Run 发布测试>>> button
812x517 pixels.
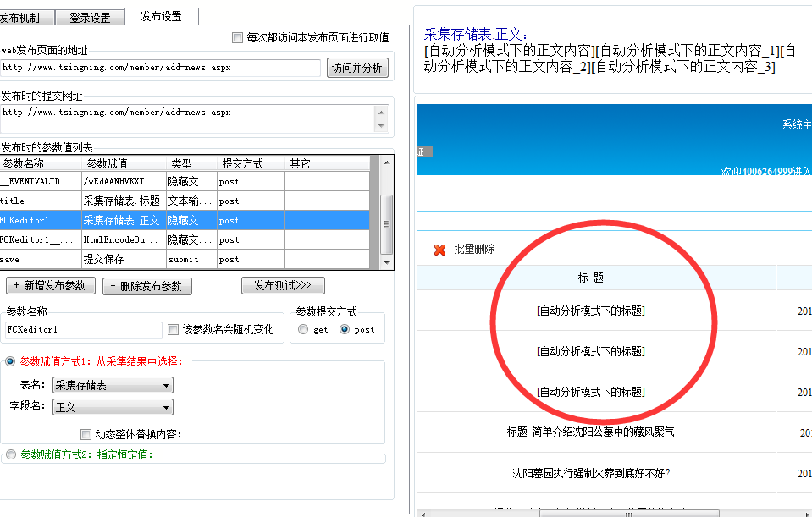click(283, 286)
